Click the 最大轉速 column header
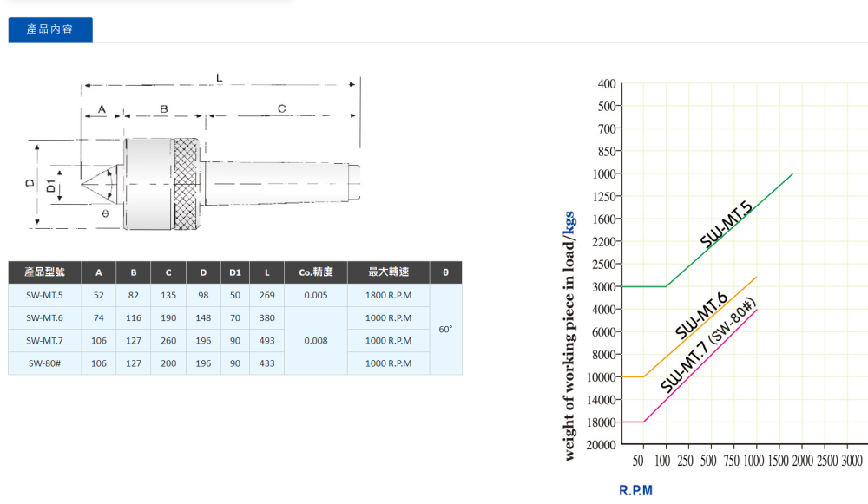 pos(388,272)
